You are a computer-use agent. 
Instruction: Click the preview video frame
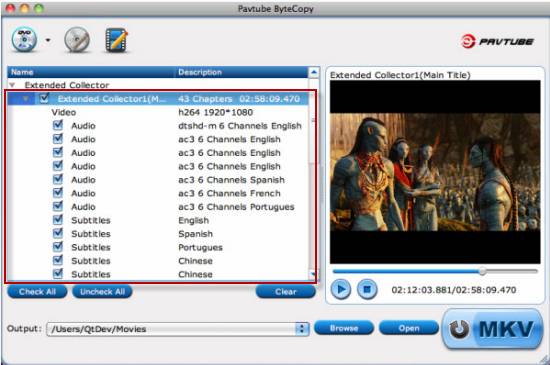[435, 172]
